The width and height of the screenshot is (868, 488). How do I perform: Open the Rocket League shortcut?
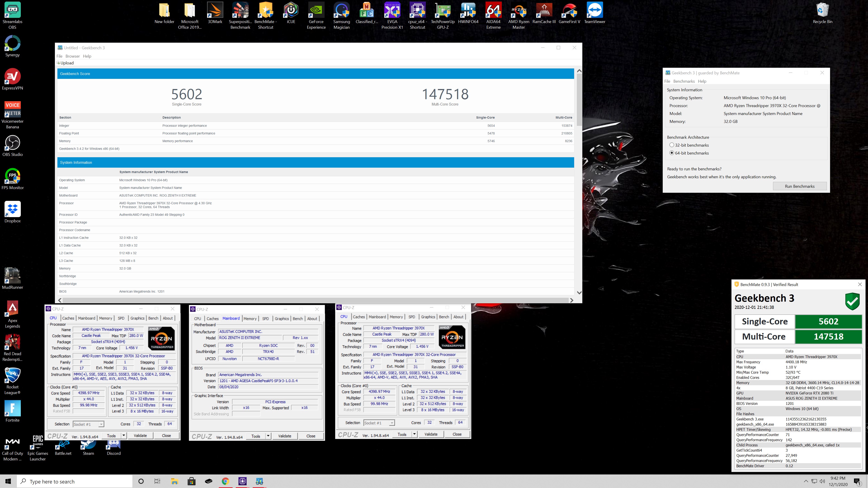(x=12, y=381)
